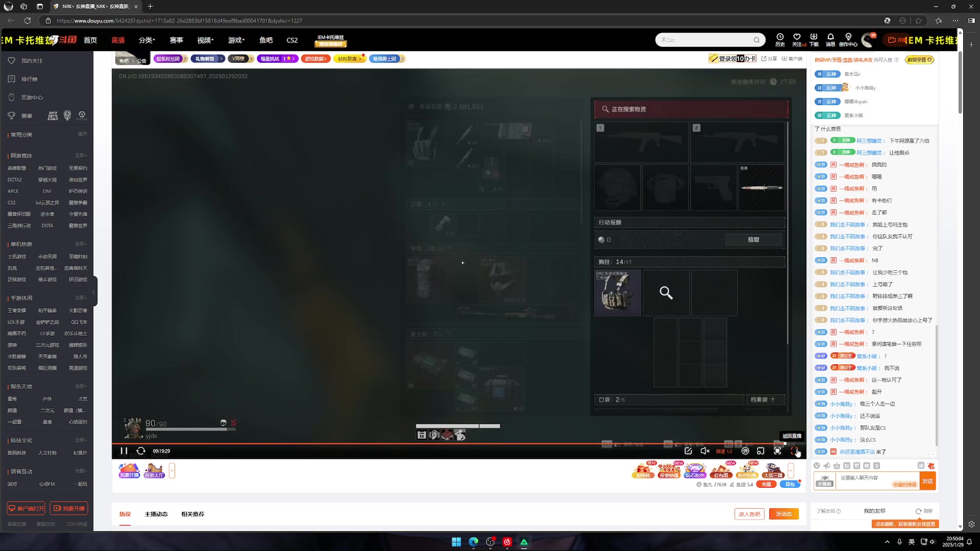Switch to web fullscreen mode
Image resolution: width=980 pixels, height=551 pixels.
777,451
